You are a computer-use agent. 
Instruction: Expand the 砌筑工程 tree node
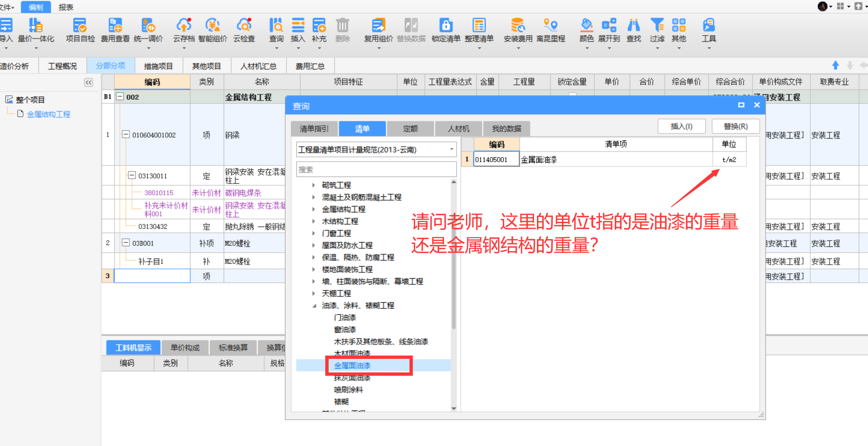pyautogui.click(x=314, y=185)
